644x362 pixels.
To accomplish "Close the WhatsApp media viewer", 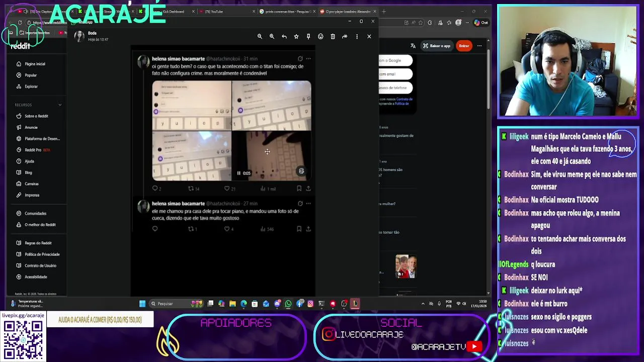I will pos(369,36).
